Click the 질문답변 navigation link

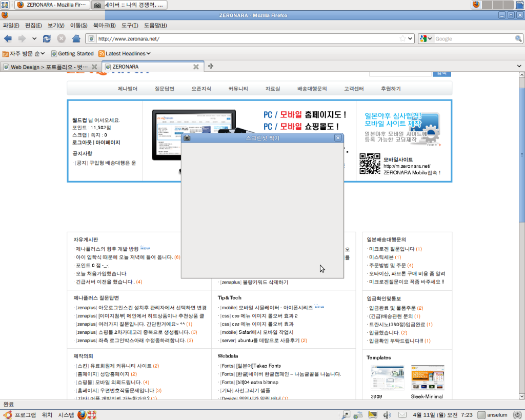(x=165, y=89)
